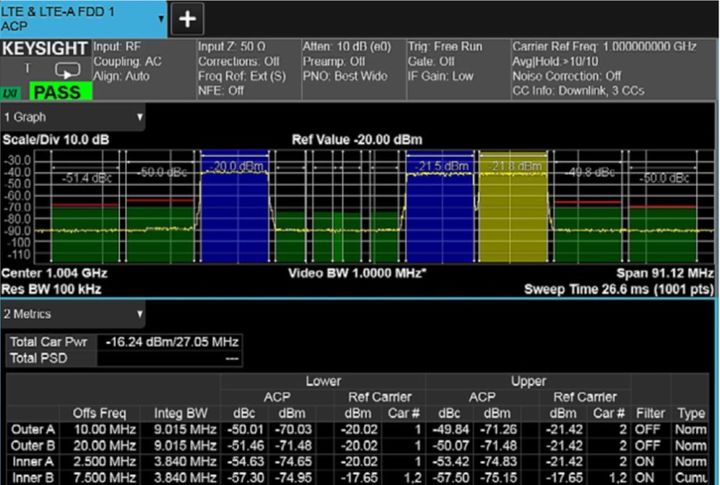Click the LXI status indicator
The image size is (720, 485).
pyautogui.click(x=12, y=92)
